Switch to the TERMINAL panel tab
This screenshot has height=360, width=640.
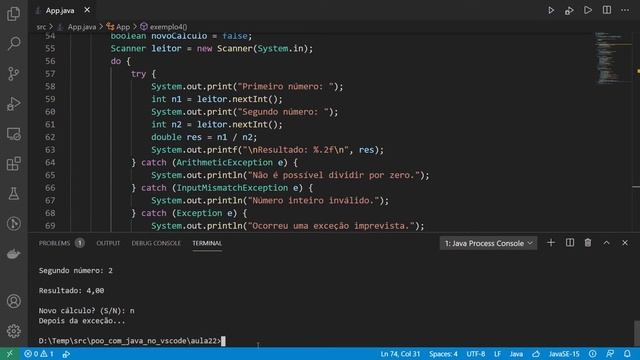click(x=207, y=243)
